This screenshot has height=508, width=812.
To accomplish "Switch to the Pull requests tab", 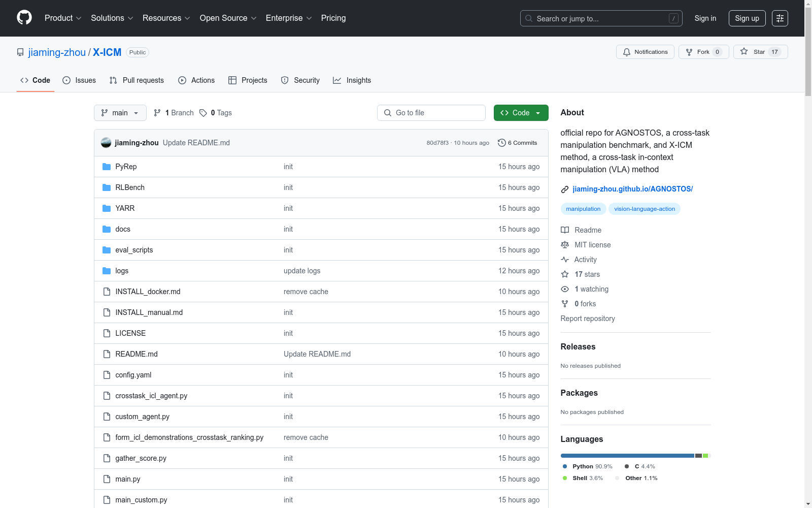I will point(137,80).
